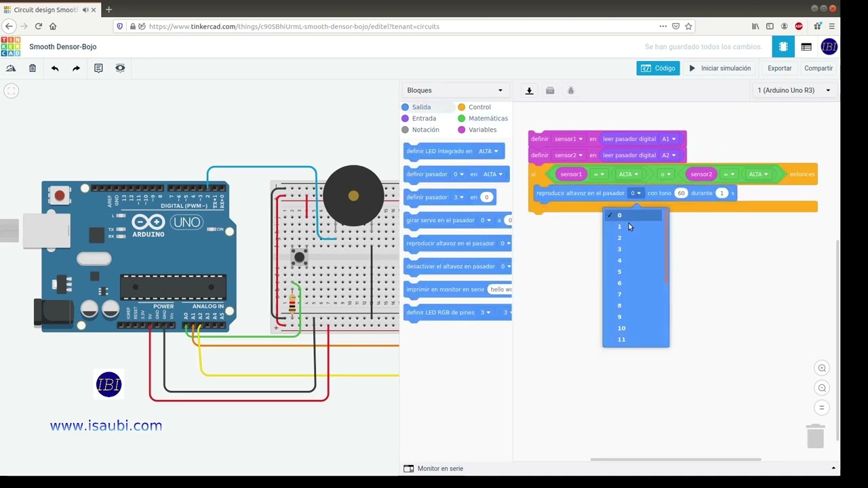Open a new browser tab with plus
The image size is (868, 488).
pyautogui.click(x=108, y=9)
